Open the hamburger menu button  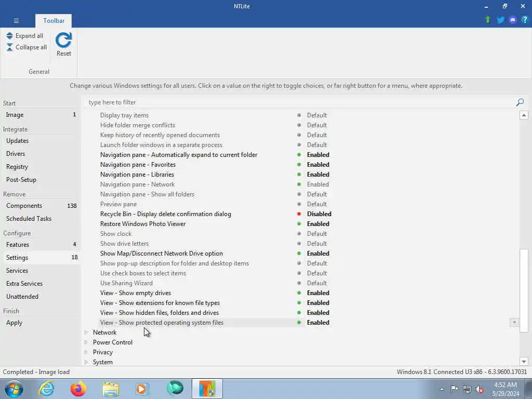point(16,21)
